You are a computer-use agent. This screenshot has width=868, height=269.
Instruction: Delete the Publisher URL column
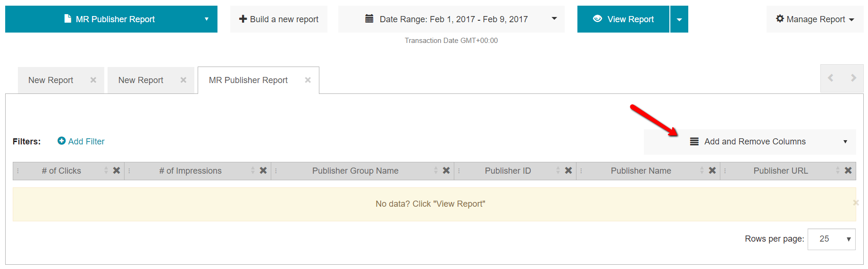848,170
